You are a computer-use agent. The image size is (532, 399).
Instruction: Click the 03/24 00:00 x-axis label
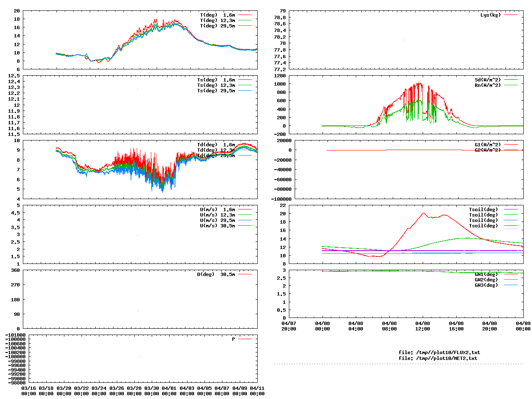click(x=99, y=391)
